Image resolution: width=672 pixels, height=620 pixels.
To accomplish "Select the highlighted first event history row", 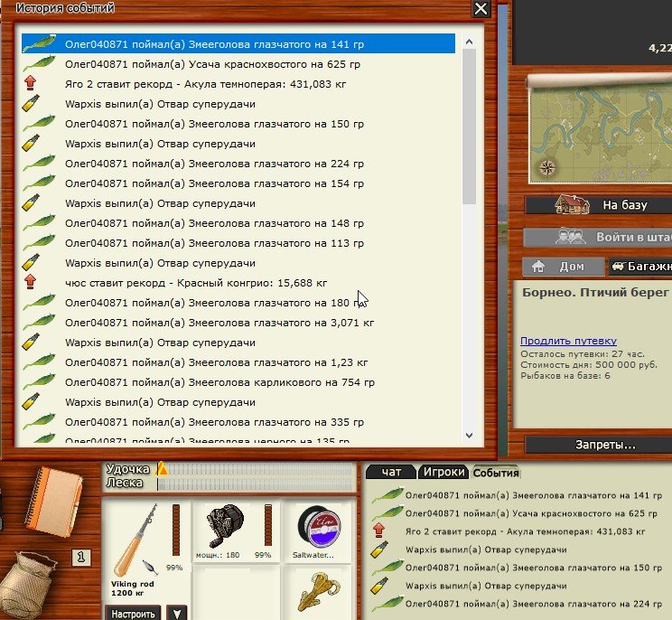I will coord(239,43).
